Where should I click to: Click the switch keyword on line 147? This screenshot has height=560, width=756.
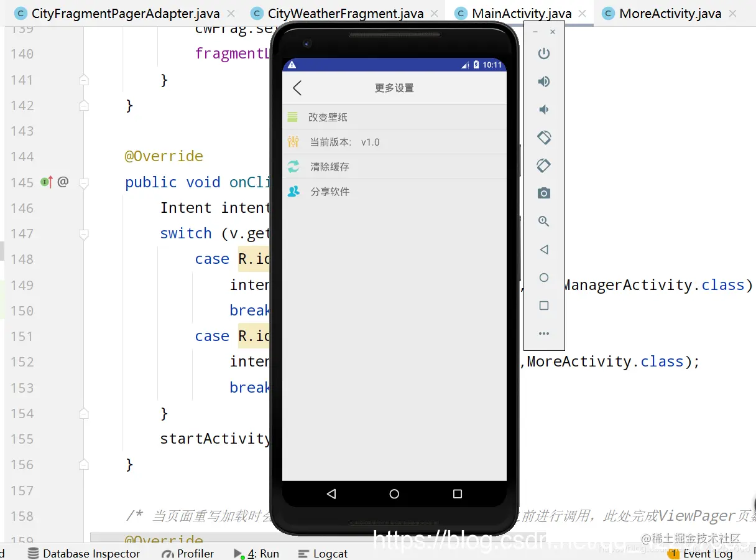click(186, 233)
